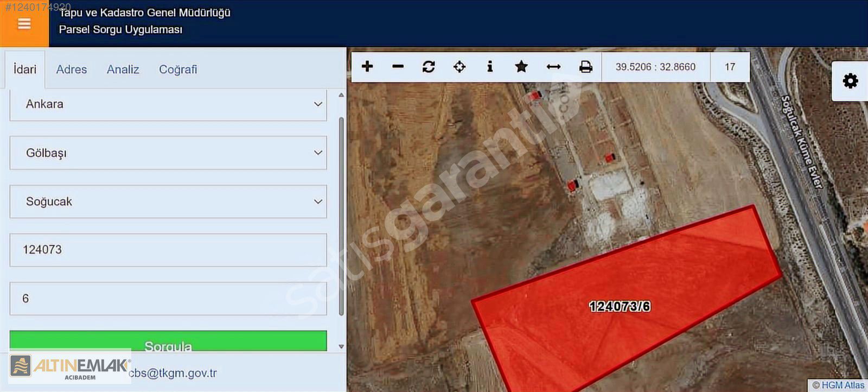The width and height of the screenshot is (868, 392).
Task: Zoom out with the minus icon
Action: click(x=398, y=66)
